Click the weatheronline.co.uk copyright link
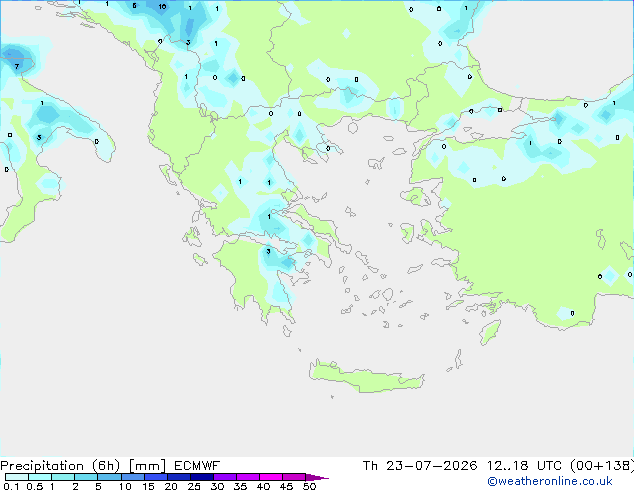Viewport: 634px width, 490px height. point(549,481)
